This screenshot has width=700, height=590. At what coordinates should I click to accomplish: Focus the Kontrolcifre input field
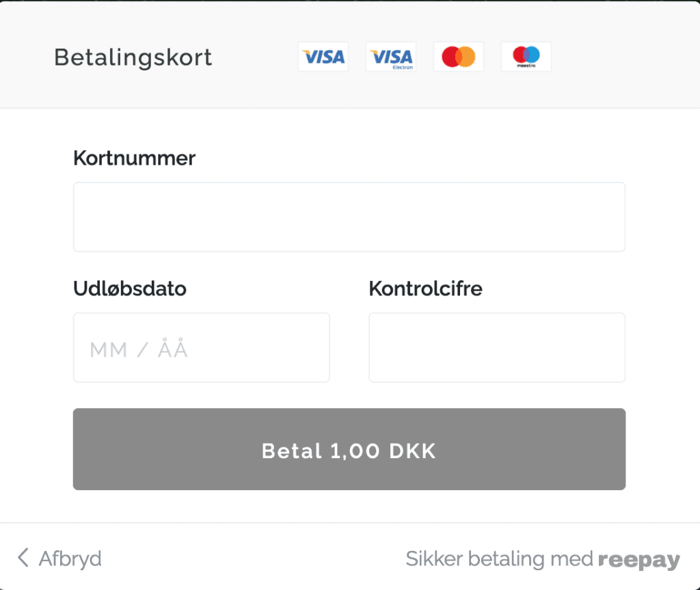coord(497,347)
